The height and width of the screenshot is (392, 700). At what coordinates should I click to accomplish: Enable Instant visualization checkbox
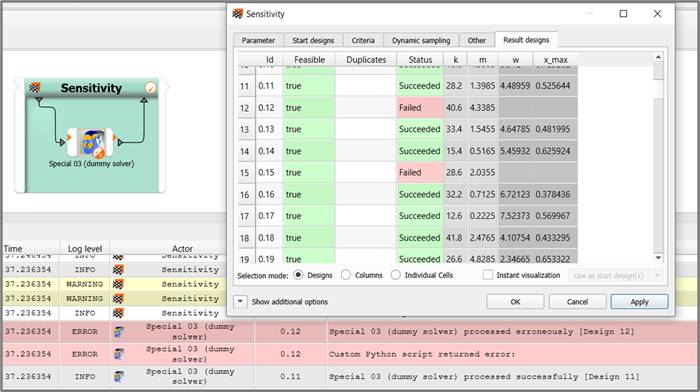coord(488,275)
